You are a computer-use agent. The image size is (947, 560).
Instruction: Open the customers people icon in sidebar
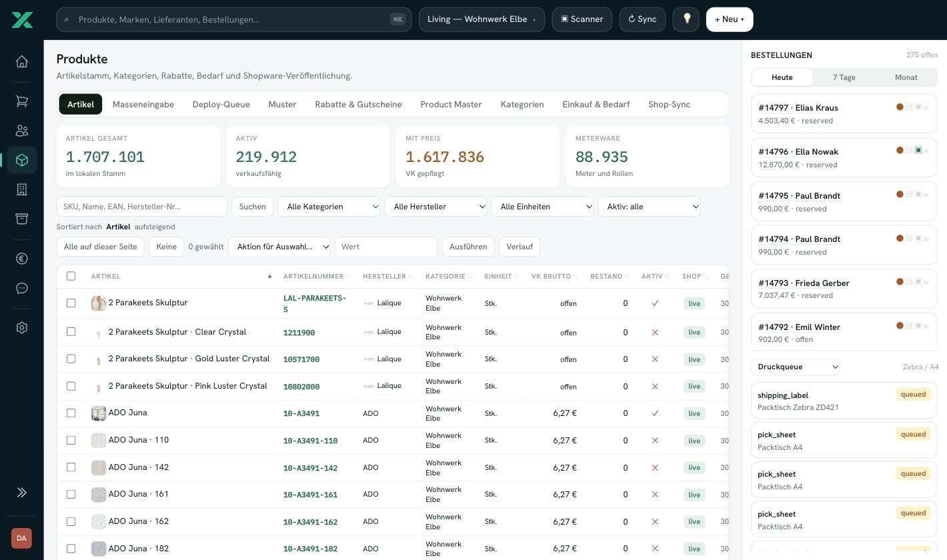[22, 131]
